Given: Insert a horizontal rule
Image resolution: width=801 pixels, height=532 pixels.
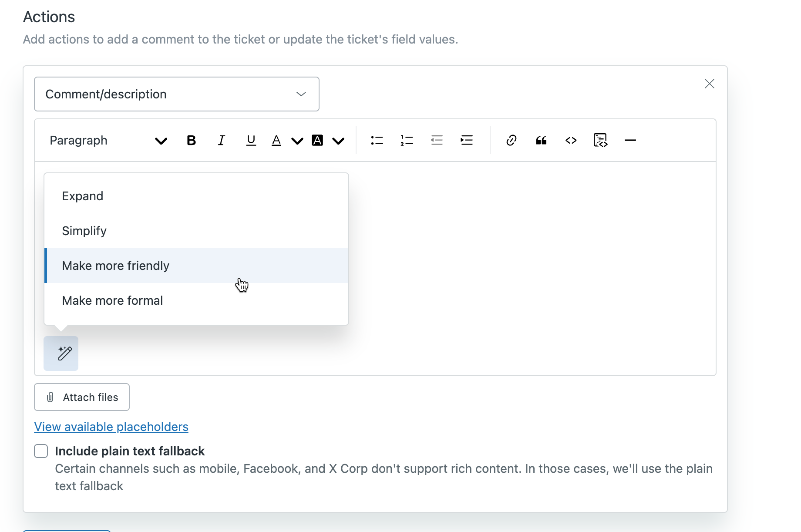Looking at the screenshot, I should [630, 140].
